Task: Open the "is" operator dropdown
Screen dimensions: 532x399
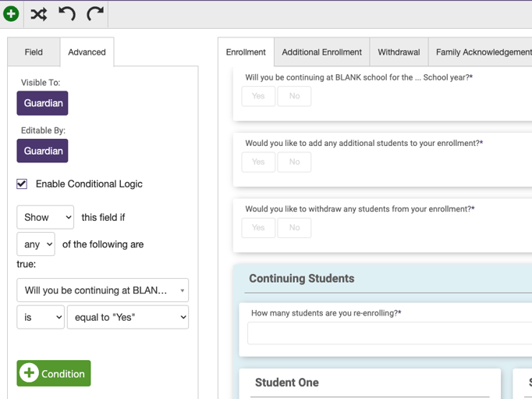Action: [41, 317]
